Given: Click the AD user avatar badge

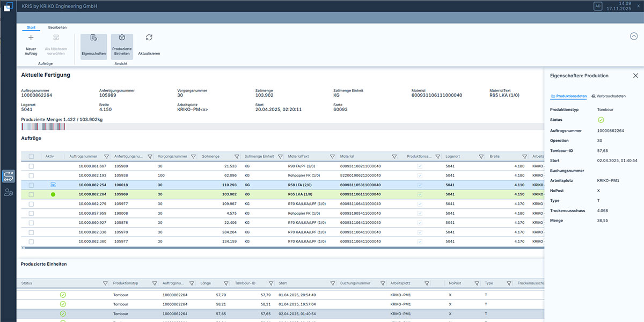Looking at the screenshot, I should pyautogui.click(x=598, y=6).
